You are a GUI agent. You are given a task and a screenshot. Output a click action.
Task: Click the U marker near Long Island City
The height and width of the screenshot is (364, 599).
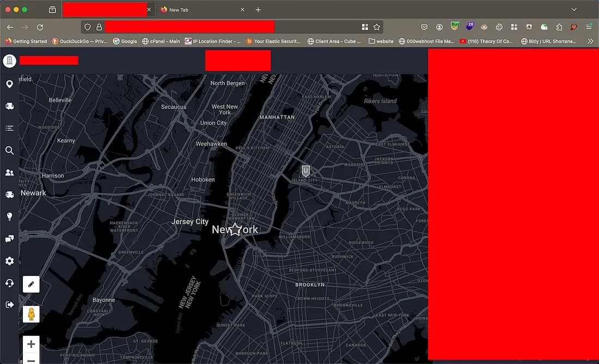pyautogui.click(x=305, y=170)
